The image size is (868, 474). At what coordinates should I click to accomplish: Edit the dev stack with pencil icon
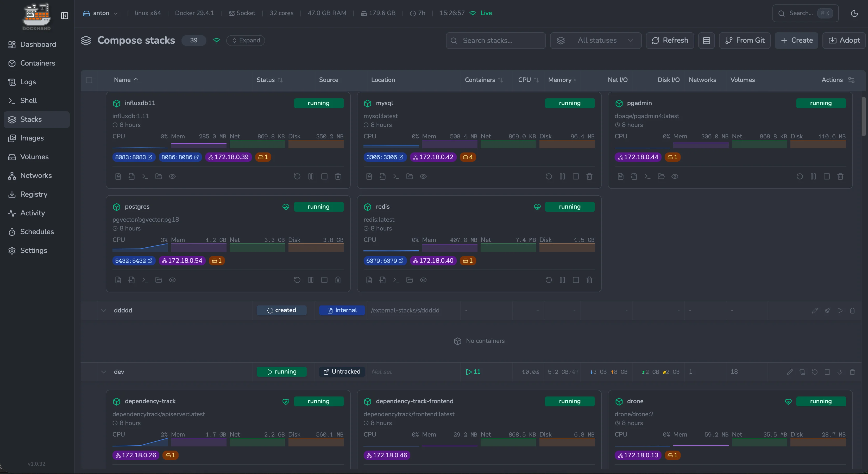[x=789, y=372]
